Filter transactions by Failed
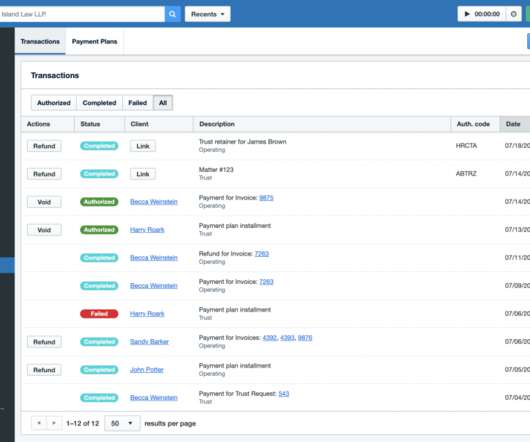Viewport: 530px width, 442px height. [x=138, y=103]
